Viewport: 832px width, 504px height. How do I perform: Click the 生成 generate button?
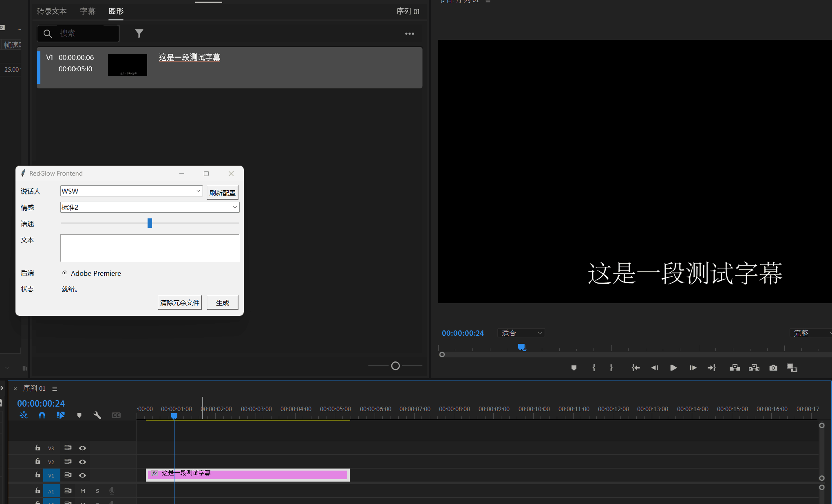223,303
